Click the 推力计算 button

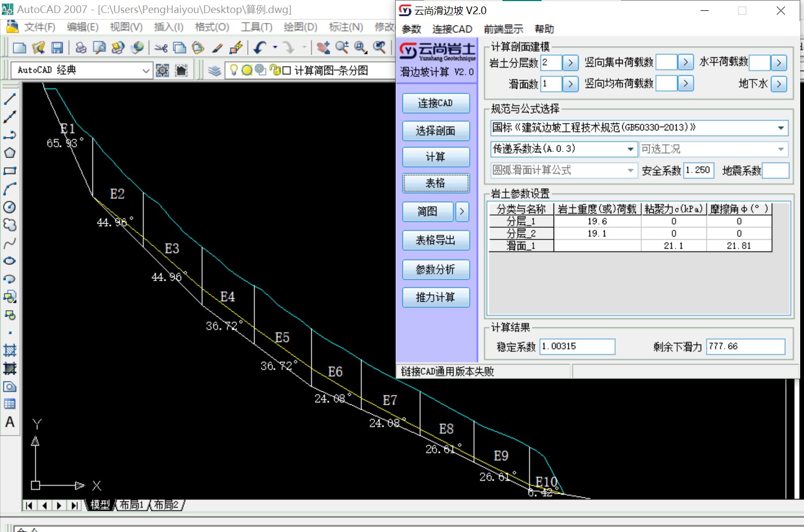435,297
